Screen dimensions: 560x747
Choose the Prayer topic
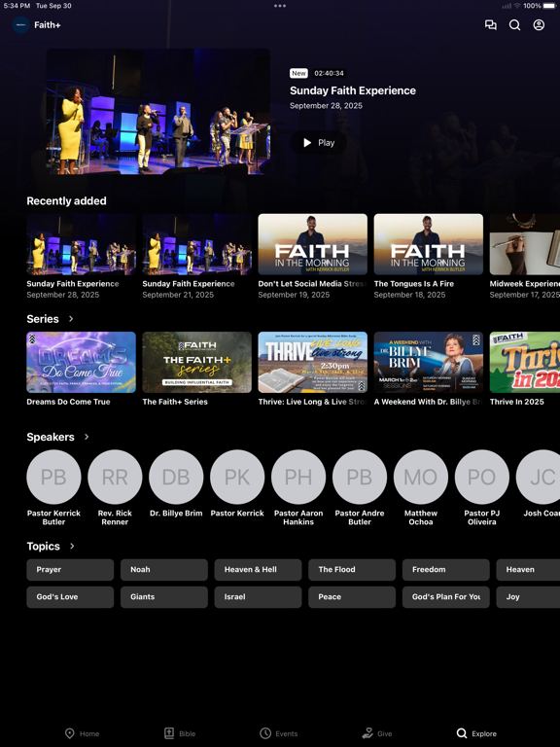click(70, 570)
